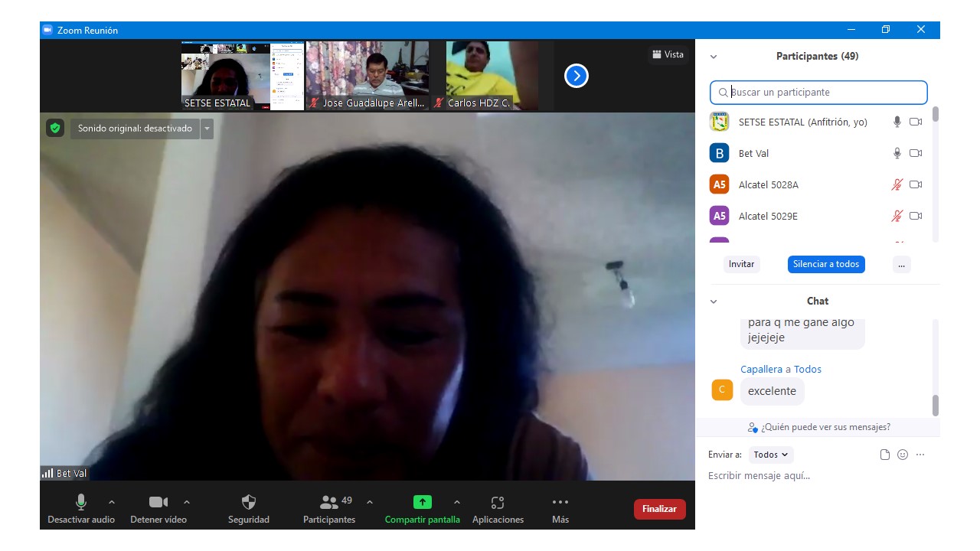
Task: Collapse the Chat panel chevron
Action: pyautogui.click(x=714, y=302)
